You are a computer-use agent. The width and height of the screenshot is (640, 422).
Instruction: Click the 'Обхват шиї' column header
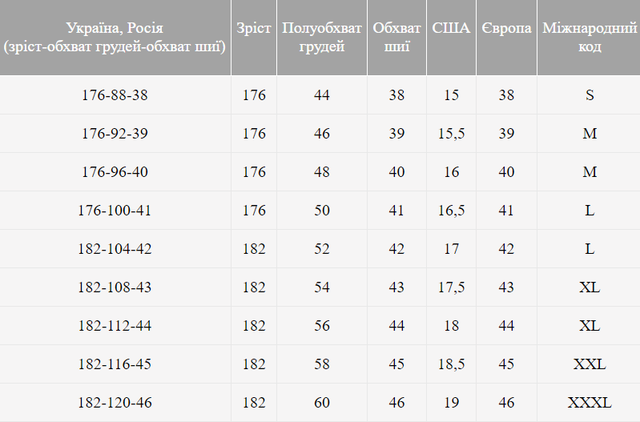[x=396, y=38]
